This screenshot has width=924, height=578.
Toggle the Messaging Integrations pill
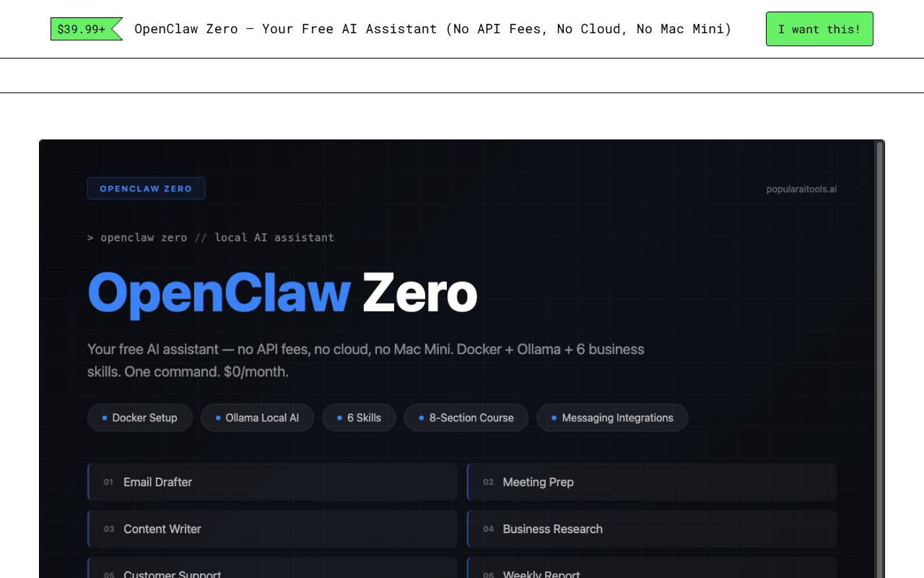point(612,418)
